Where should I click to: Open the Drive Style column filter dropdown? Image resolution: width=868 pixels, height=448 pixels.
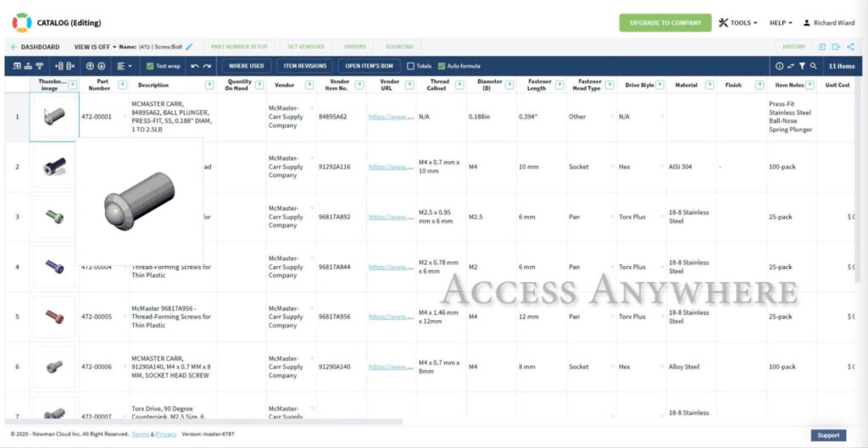[659, 86]
